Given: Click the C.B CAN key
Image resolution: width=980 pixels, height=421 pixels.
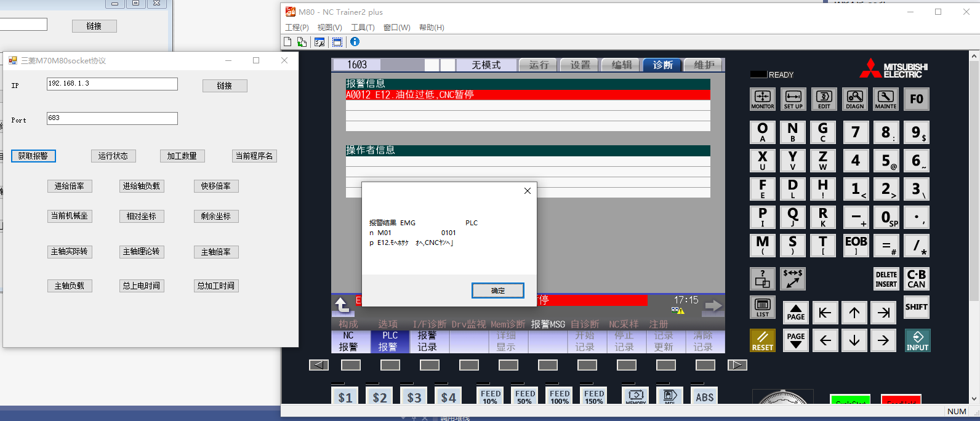Looking at the screenshot, I should coord(916,279).
